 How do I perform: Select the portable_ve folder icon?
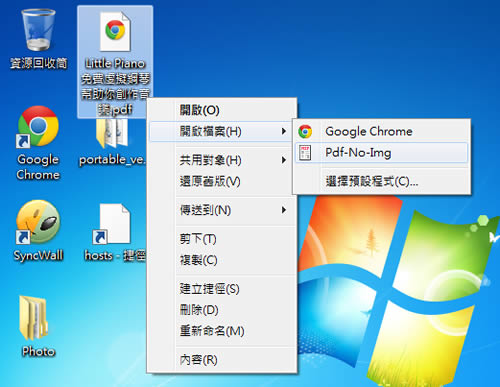point(112,133)
